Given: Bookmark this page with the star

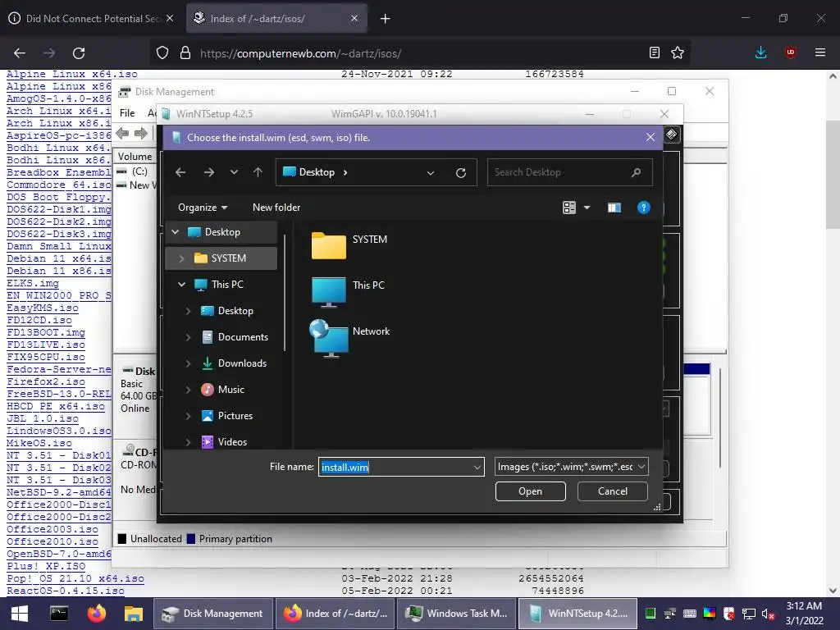Looking at the screenshot, I should pyautogui.click(x=678, y=52).
